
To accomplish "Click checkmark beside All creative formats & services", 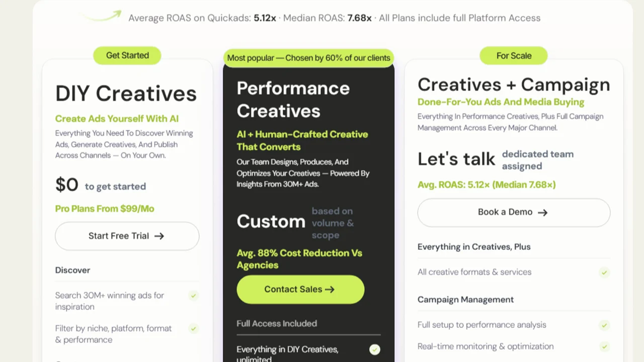I will click(x=604, y=273).
